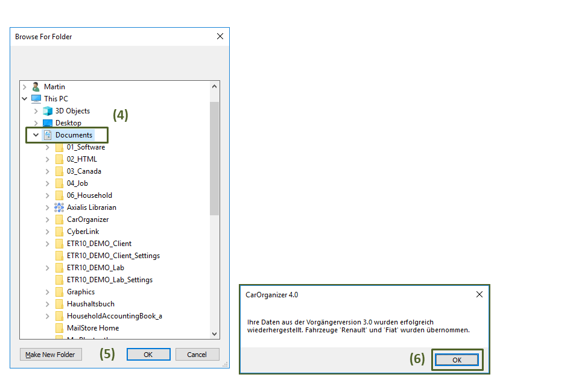Select the Haushaltsbuch folder

[x=90, y=304]
